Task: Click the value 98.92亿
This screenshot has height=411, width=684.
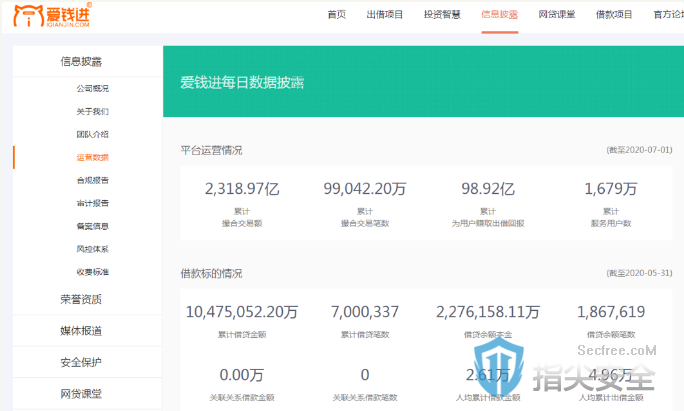Action: coord(488,189)
